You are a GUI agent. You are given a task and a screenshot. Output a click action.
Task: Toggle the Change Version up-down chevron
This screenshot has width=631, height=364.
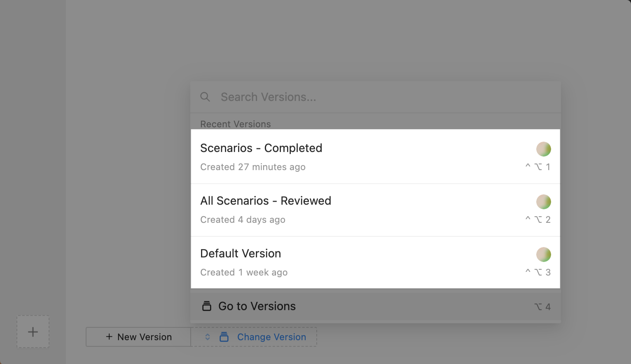click(x=208, y=337)
